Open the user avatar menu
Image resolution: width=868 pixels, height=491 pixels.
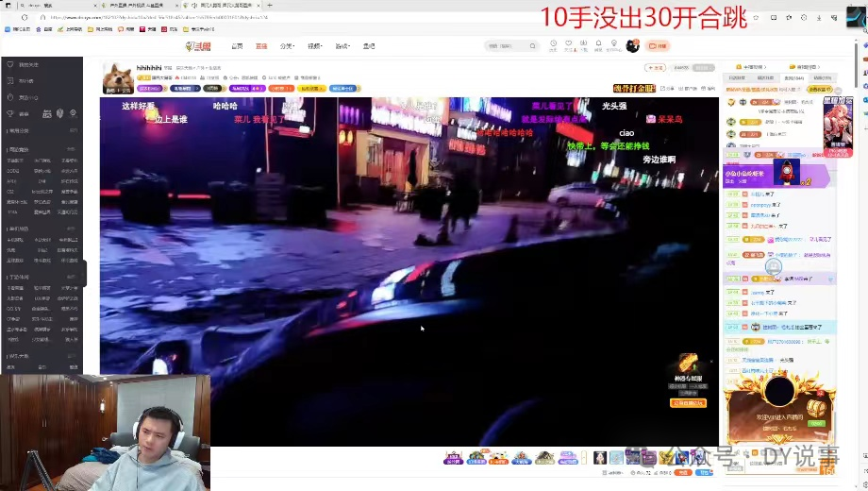(x=633, y=46)
